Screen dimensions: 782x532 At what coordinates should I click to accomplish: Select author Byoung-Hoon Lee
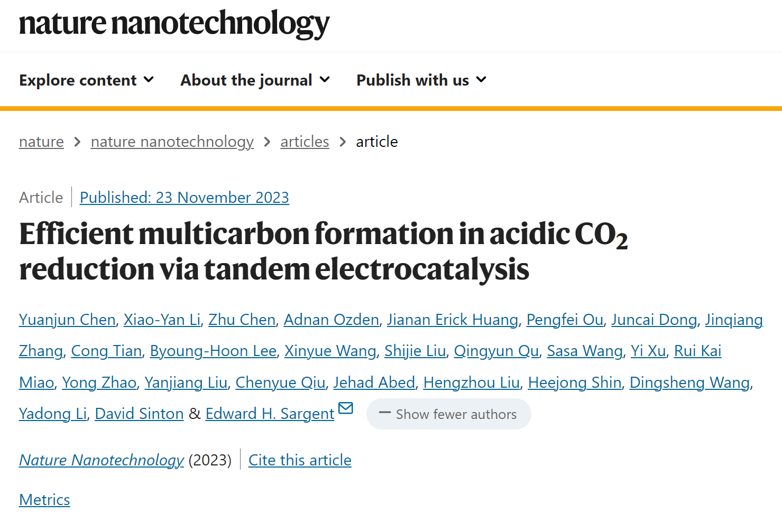[x=213, y=351]
